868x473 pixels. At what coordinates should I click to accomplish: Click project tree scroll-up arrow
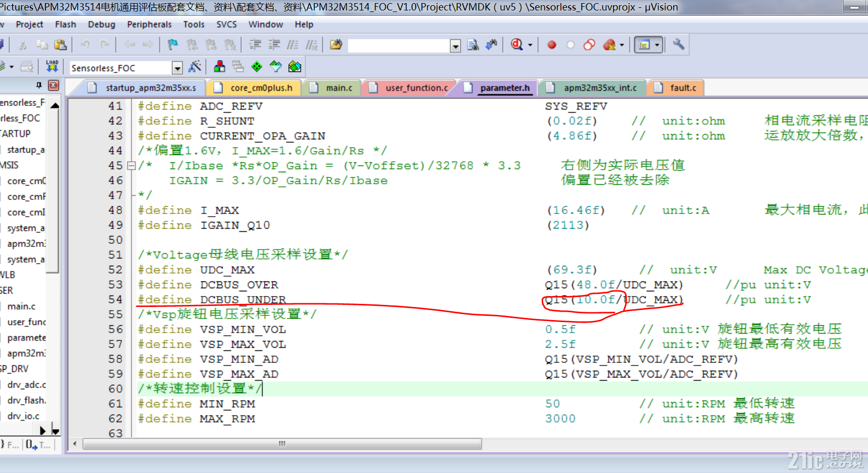point(54,105)
